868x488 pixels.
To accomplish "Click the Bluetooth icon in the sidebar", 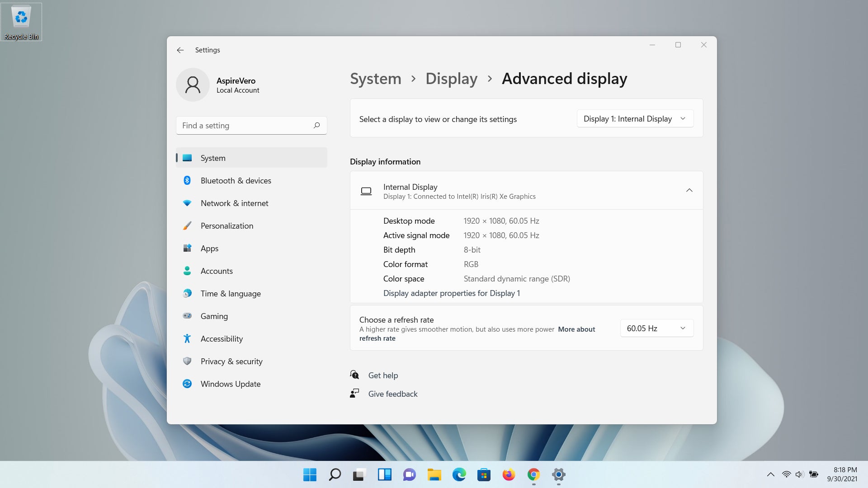I will [187, 181].
